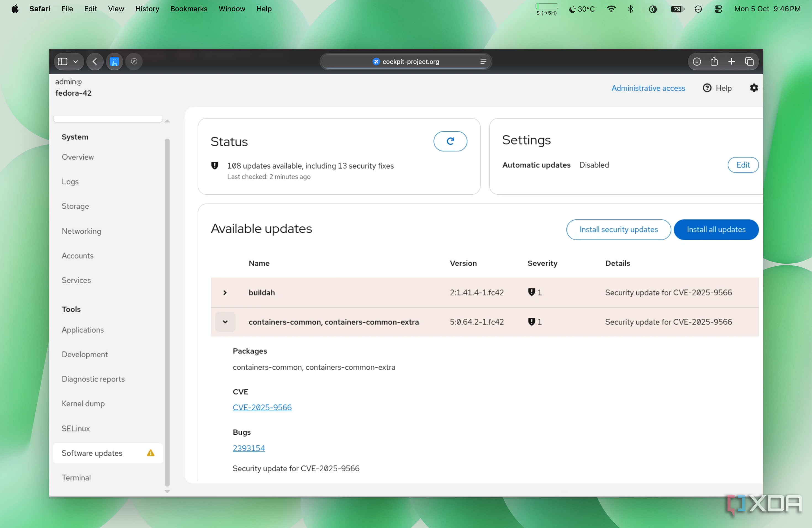Screen dimensions: 812x528
Task: Open SELinux in the sidebar
Action: [x=76, y=428]
